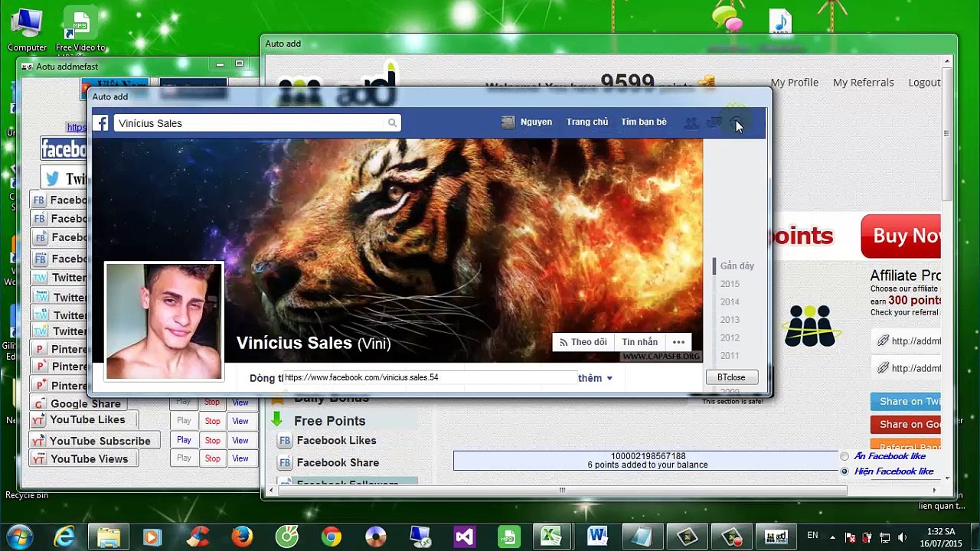Open Excel from the taskbar

[x=552, y=536]
